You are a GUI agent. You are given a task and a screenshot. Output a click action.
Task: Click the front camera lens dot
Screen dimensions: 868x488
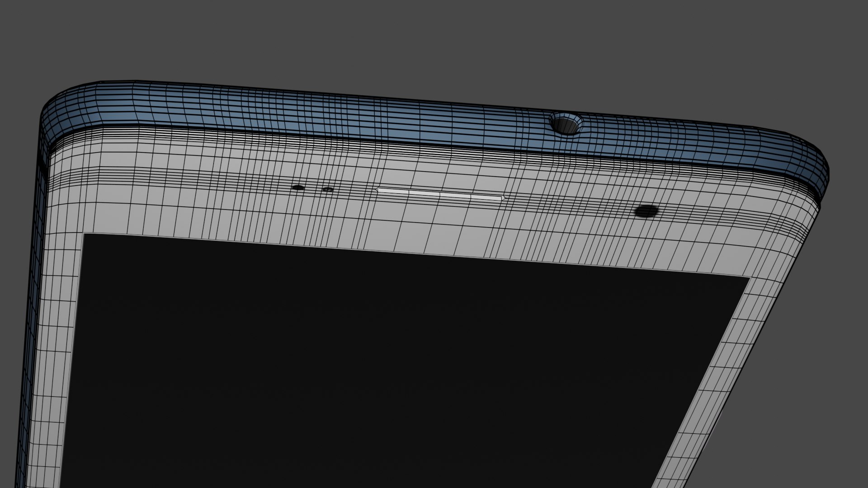646,211
